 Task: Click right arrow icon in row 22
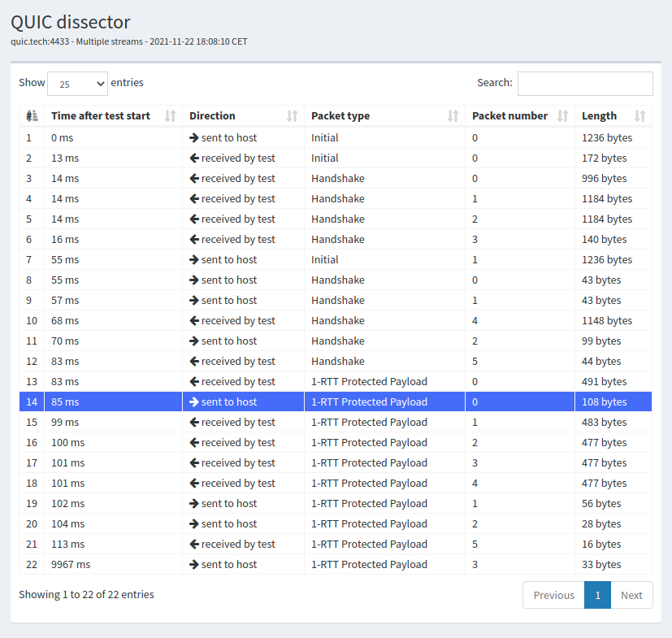pyautogui.click(x=194, y=565)
